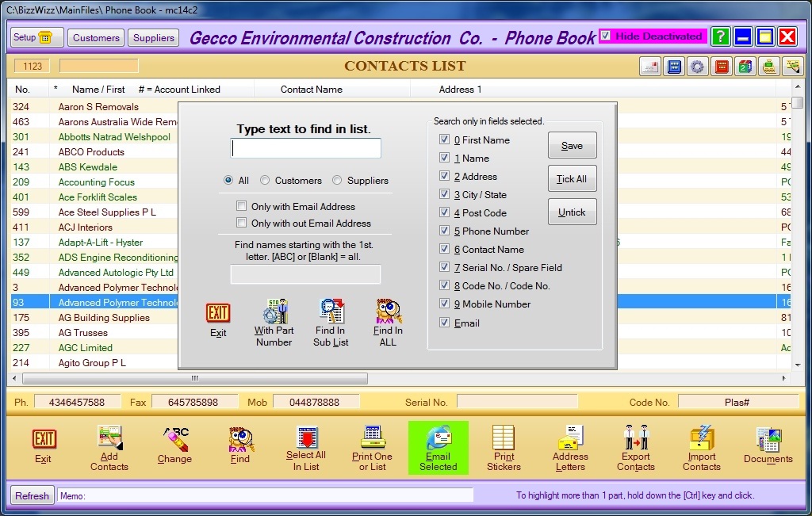Open Find in the bottom toolbar

pos(240,445)
